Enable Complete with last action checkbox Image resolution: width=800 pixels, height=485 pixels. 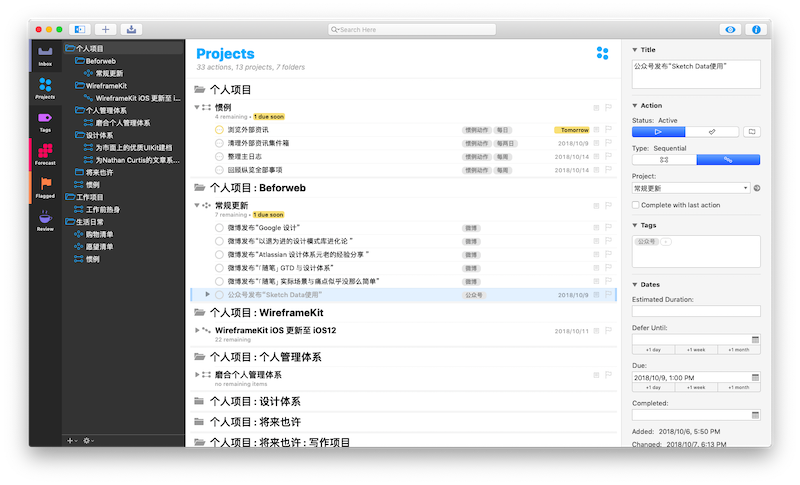[636, 205]
